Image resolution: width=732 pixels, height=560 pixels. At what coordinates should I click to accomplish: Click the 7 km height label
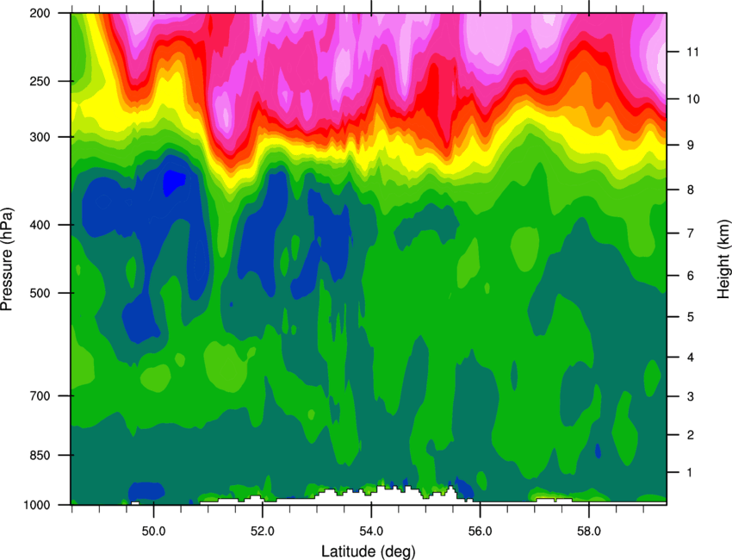pos(691,233)
